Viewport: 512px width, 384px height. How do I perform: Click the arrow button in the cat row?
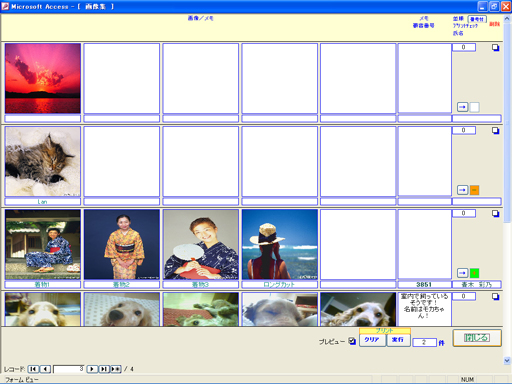pos(462,190)
